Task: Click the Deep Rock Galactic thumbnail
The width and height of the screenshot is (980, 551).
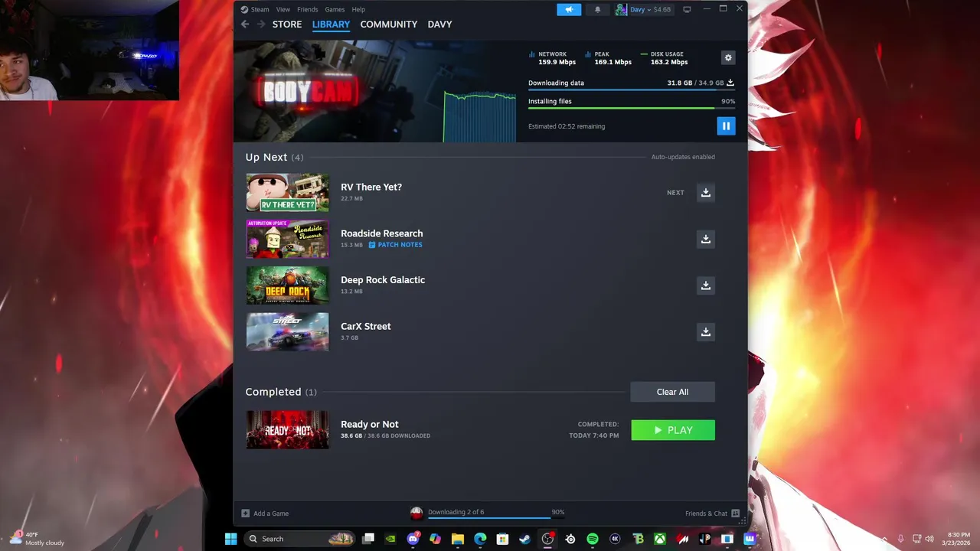Action: [287, 285]
